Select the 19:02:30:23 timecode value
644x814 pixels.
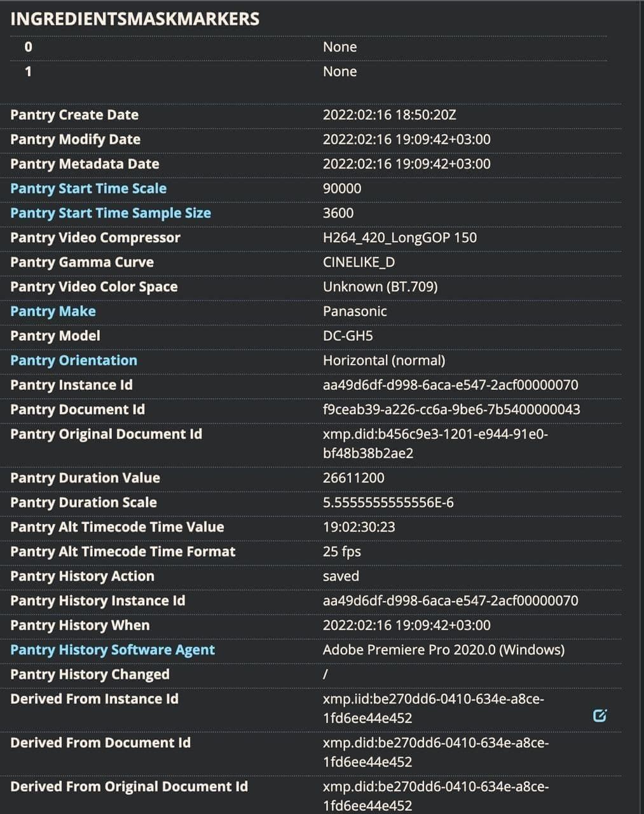click(359, 527)
